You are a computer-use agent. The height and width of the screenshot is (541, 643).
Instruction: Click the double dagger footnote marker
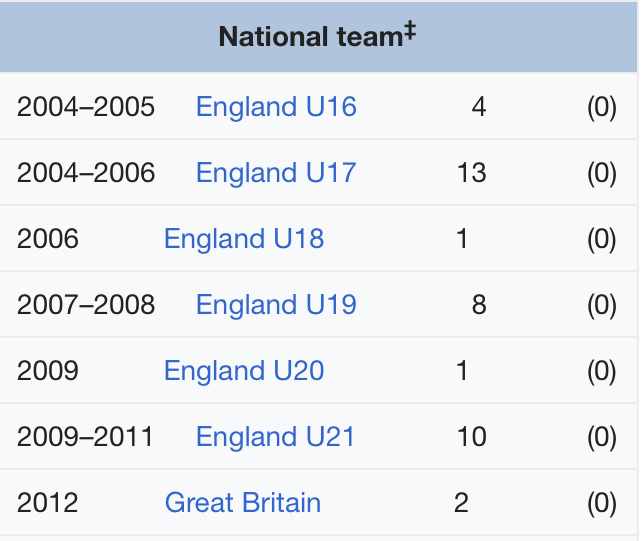coord(410,31)
